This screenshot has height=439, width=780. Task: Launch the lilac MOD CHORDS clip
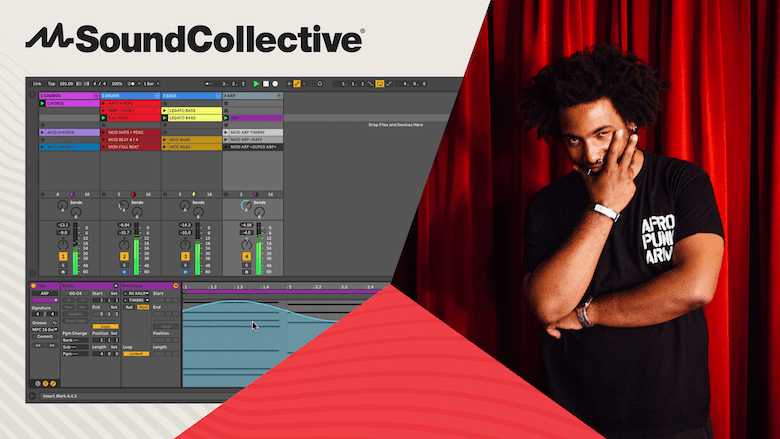[42, 132]
